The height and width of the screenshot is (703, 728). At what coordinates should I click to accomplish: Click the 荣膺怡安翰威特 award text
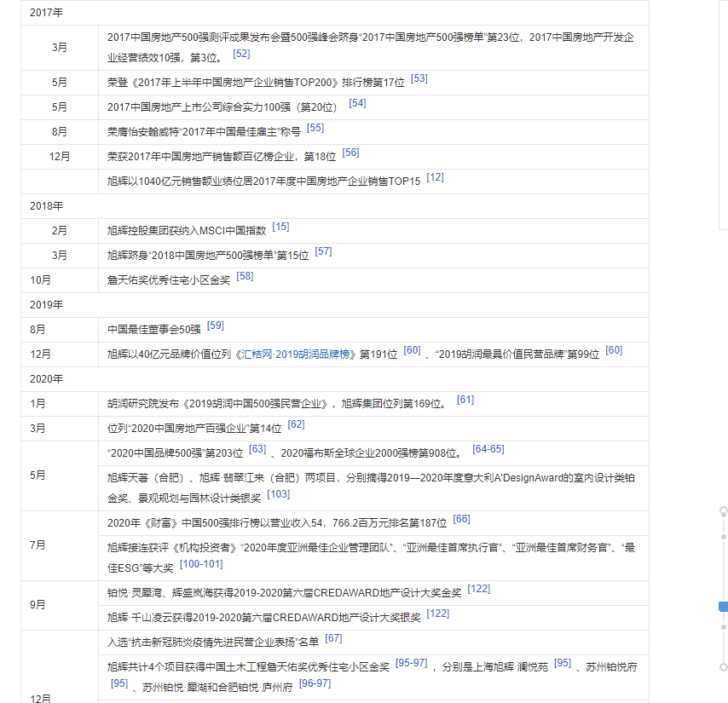click(204, 132)
